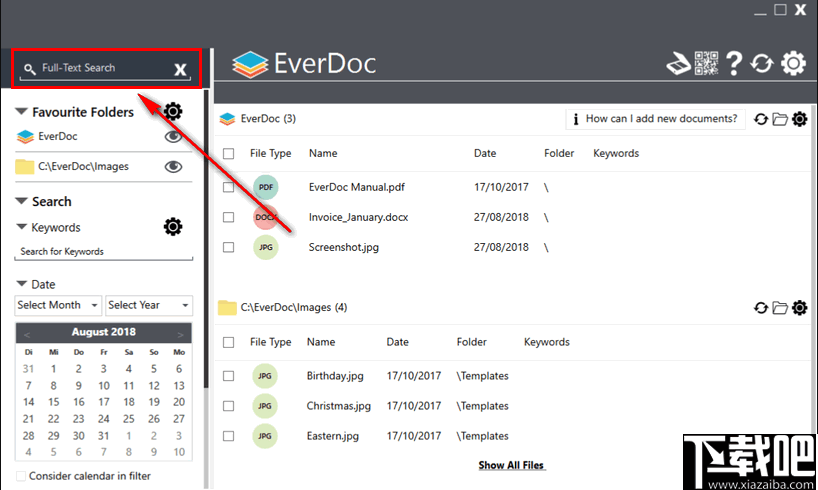Select August 15 in the calendar
This screenshot has height=490, width=818.
coord(53,402)
